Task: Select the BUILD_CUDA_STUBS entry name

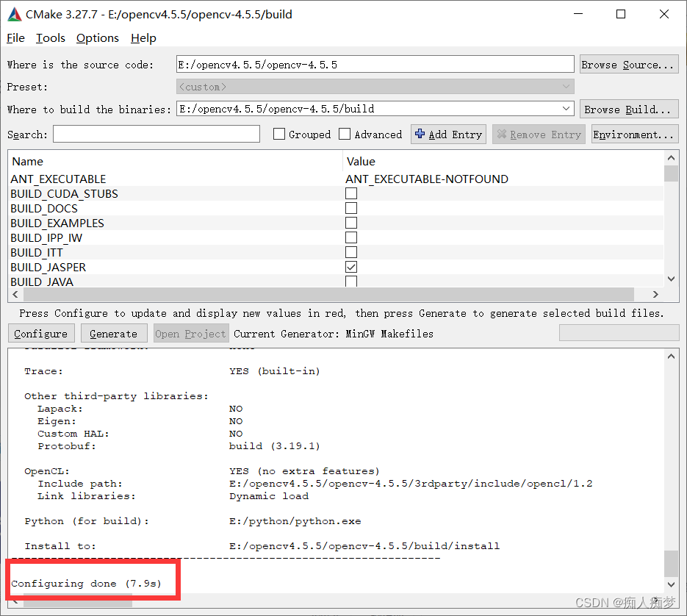Action: coord(65,194)
